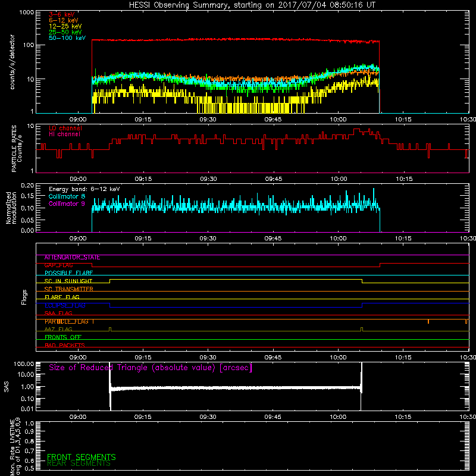The width and height of the screenshot is (476, 476).
Task: Click the 'REAR SEGMENTS' legend label
Action: pos(79,464)
